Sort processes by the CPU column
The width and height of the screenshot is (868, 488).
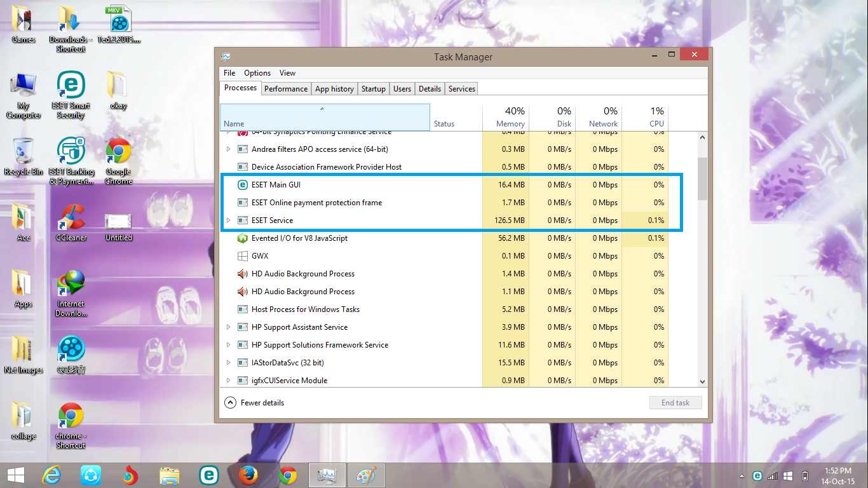point(645,118)
